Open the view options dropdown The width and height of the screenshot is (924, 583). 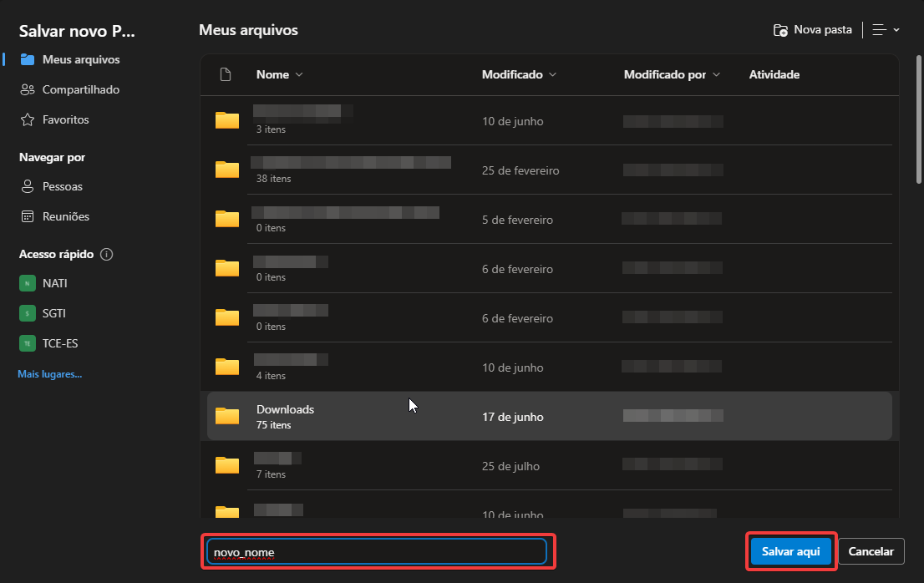886,30
